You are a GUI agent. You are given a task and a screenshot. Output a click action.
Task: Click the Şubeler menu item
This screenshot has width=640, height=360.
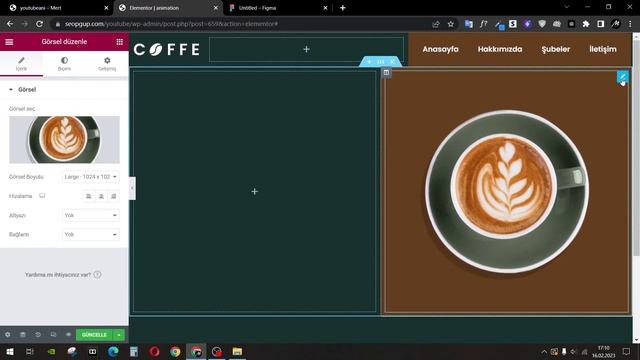(556, 49)
